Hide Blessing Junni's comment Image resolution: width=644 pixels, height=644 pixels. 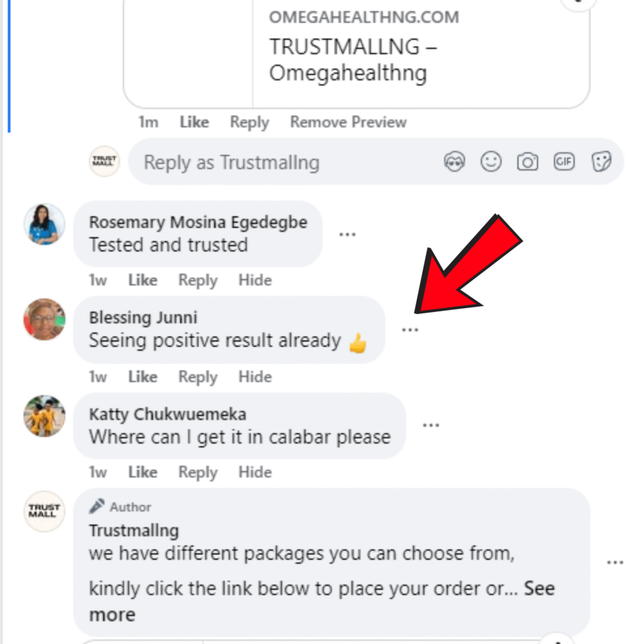tap(255, 377)
